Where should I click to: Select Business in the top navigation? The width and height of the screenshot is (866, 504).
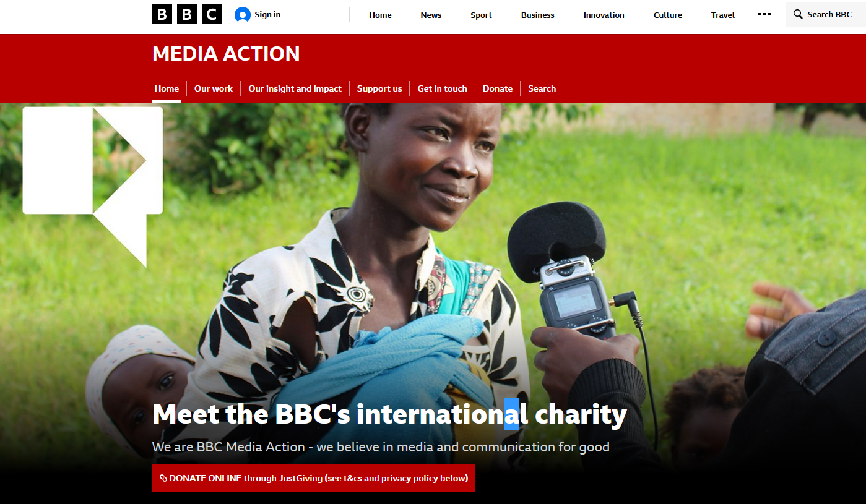point(538,15)
